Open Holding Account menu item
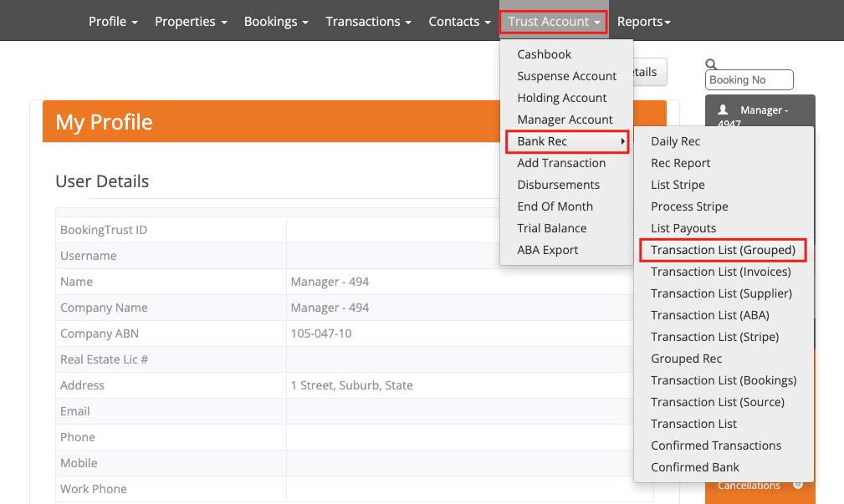The width and height of the screenshot is (844, 504). 562,98
